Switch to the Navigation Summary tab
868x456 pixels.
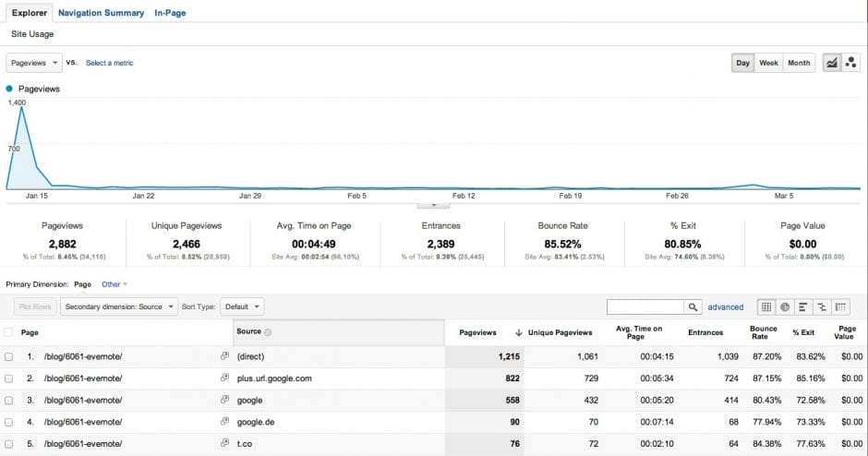click(x=101, y=13)
